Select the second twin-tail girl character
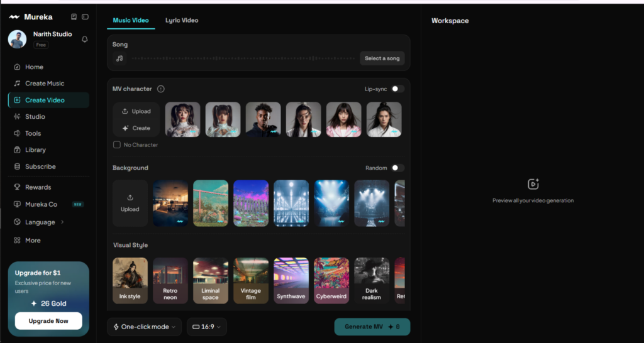 point(223,119)
